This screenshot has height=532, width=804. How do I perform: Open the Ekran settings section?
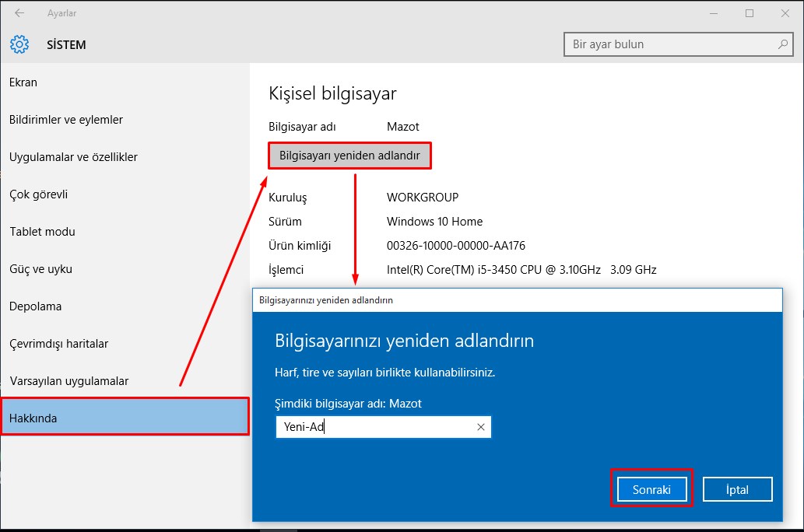coord(23,82)
